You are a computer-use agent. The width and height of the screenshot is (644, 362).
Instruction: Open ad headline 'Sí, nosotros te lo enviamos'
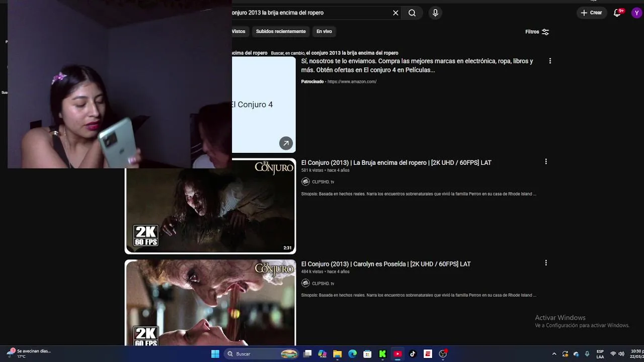pyautogui.click(x=417, y=65)
